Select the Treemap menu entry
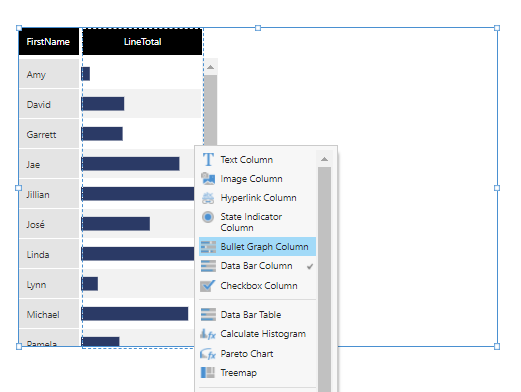This screenshot has height=392, width=521. point(257,373)
